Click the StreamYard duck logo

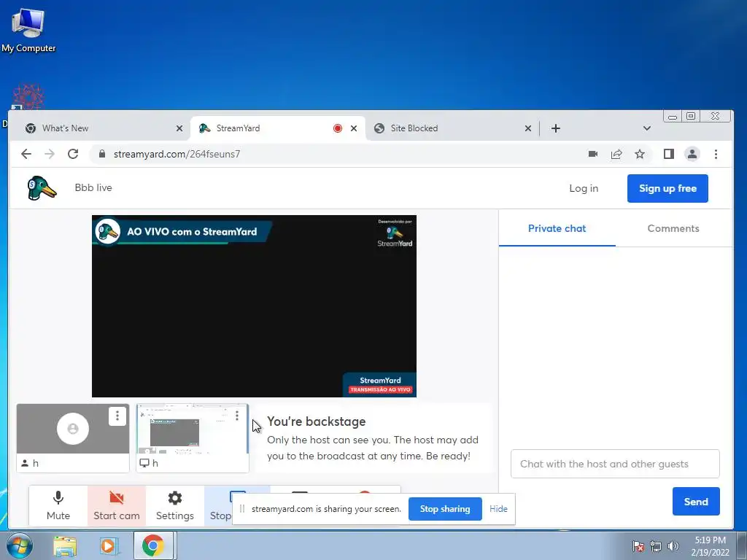(42, 188)
